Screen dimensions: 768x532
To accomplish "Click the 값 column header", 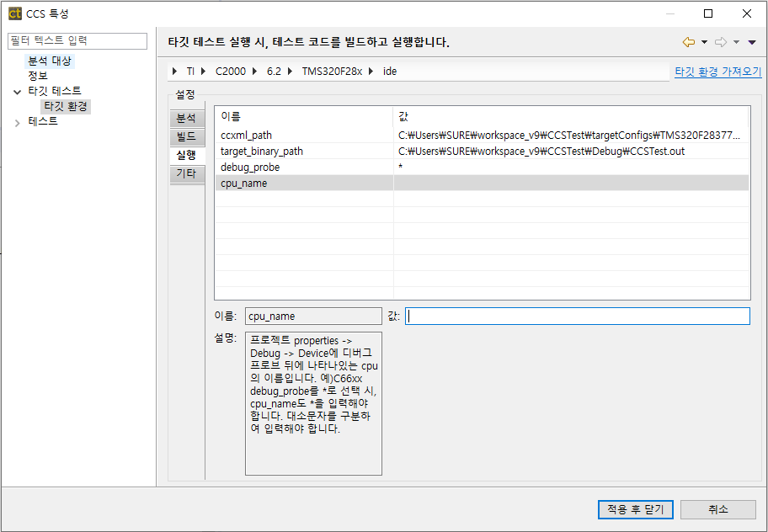I will click(x=571, y=116).
